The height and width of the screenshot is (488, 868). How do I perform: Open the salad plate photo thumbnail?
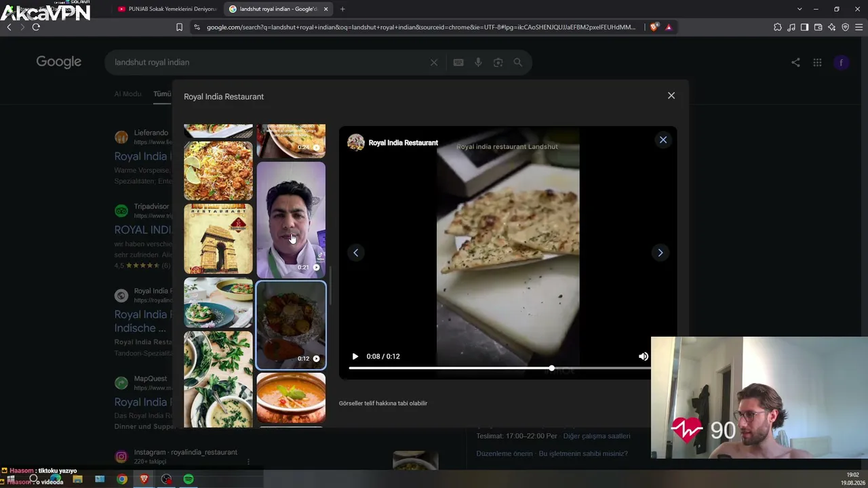coord(218,302)
